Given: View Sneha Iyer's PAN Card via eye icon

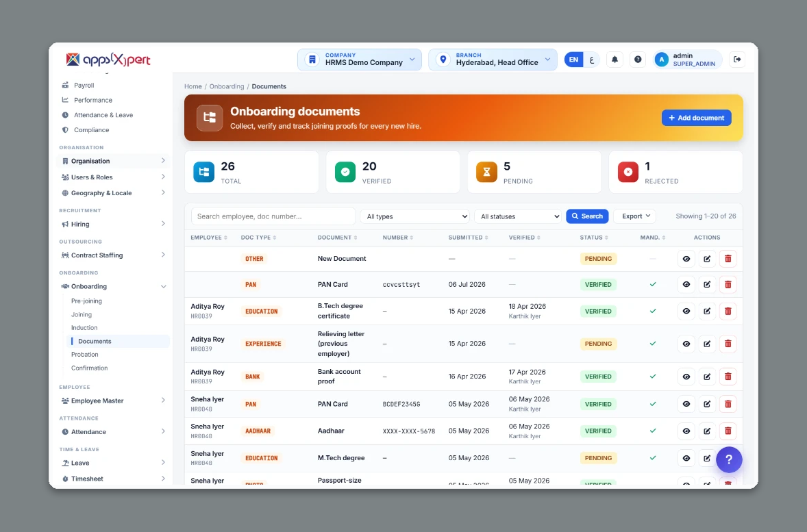Looking at the screenshot, I should click(x=686, y=404).
